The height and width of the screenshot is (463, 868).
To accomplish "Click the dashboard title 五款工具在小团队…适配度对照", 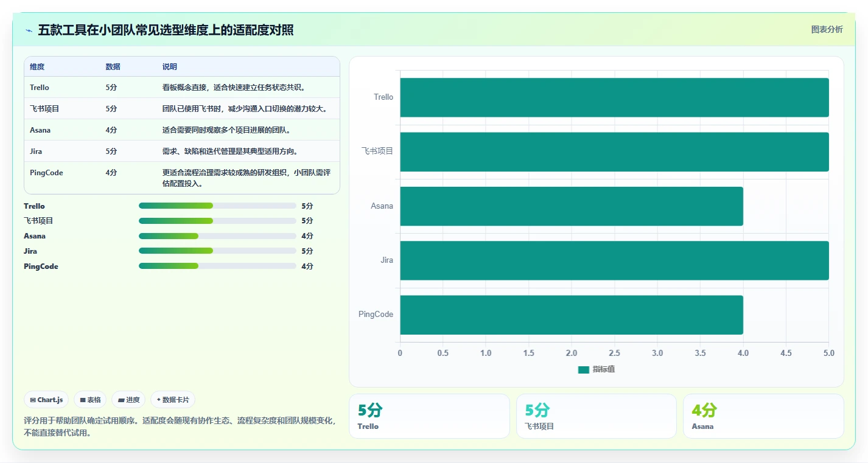I will (x=166, y=30).
